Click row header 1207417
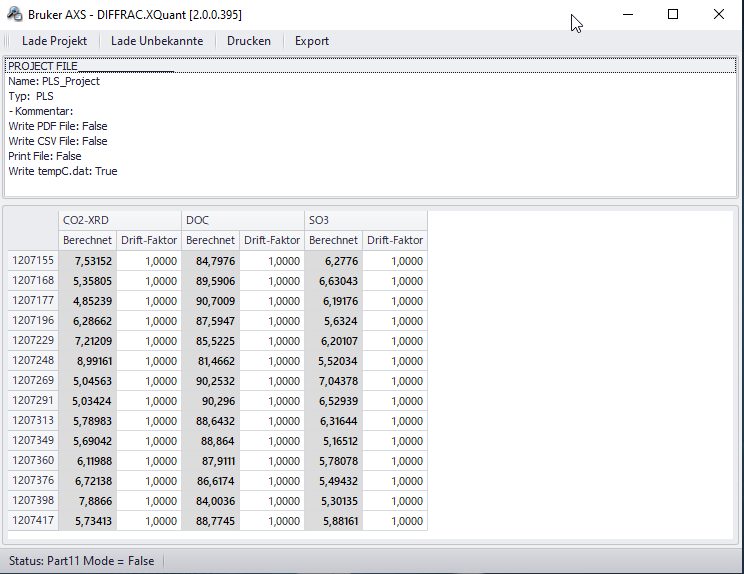Screen dimensions: 744x574 point(33,520)
